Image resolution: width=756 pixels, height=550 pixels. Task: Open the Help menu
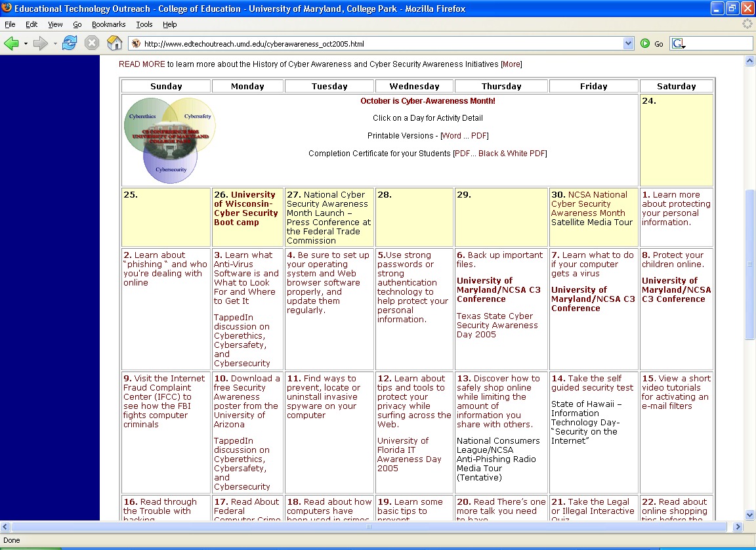click(x=170, y=24)
